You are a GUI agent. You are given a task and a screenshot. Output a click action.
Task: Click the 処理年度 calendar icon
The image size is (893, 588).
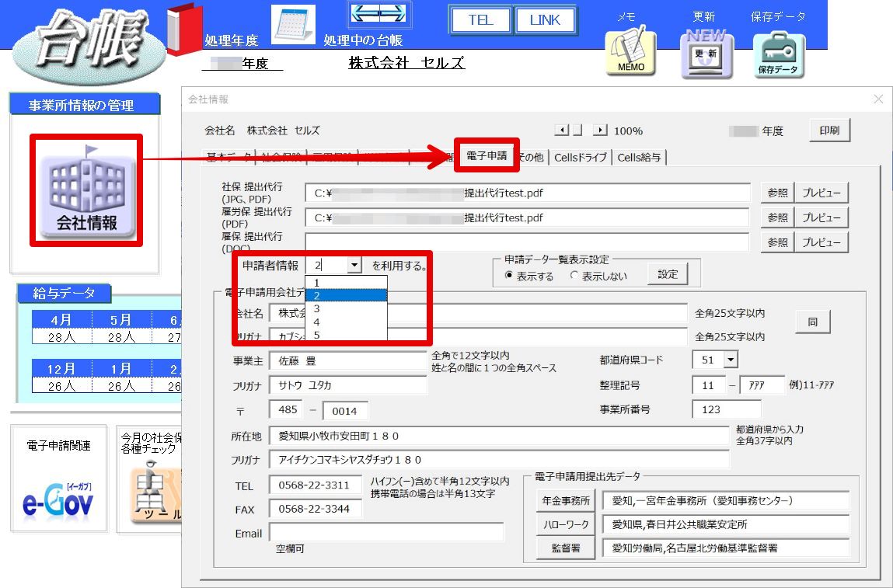293,25
